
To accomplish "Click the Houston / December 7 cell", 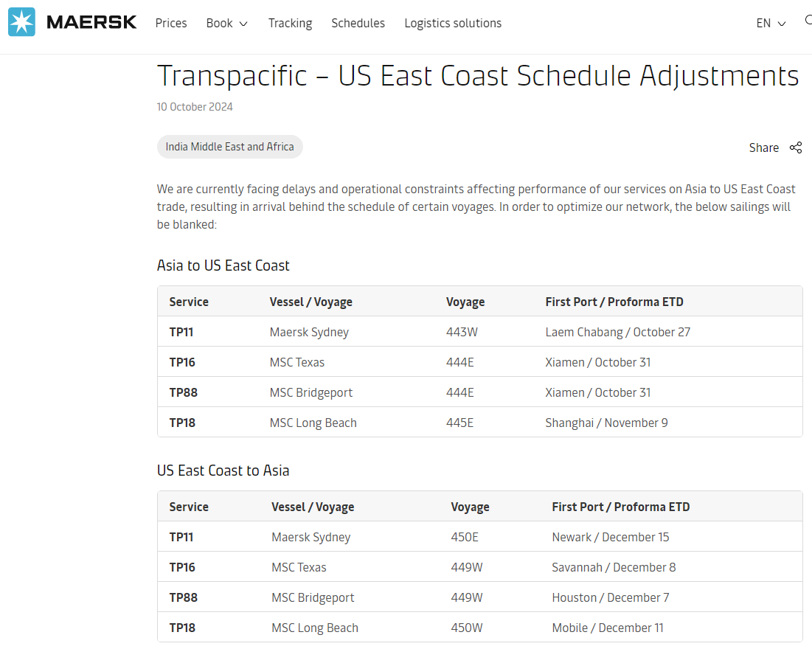I will 610,597.
